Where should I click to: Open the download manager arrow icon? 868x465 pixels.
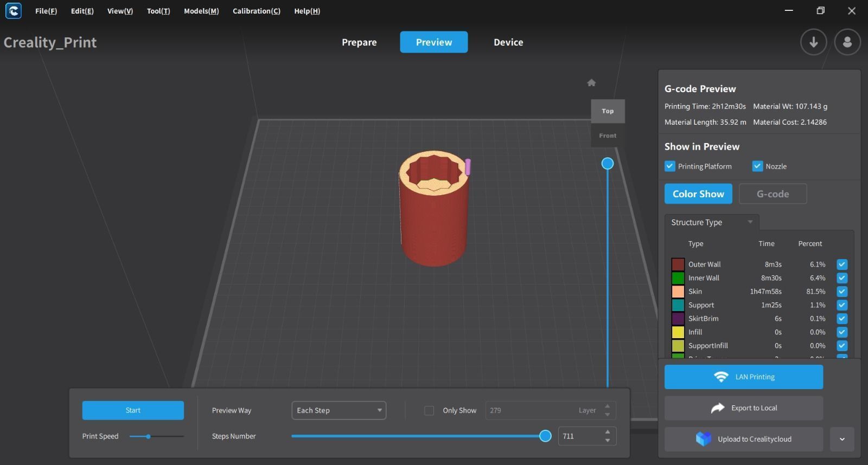[x=813, y=42]
